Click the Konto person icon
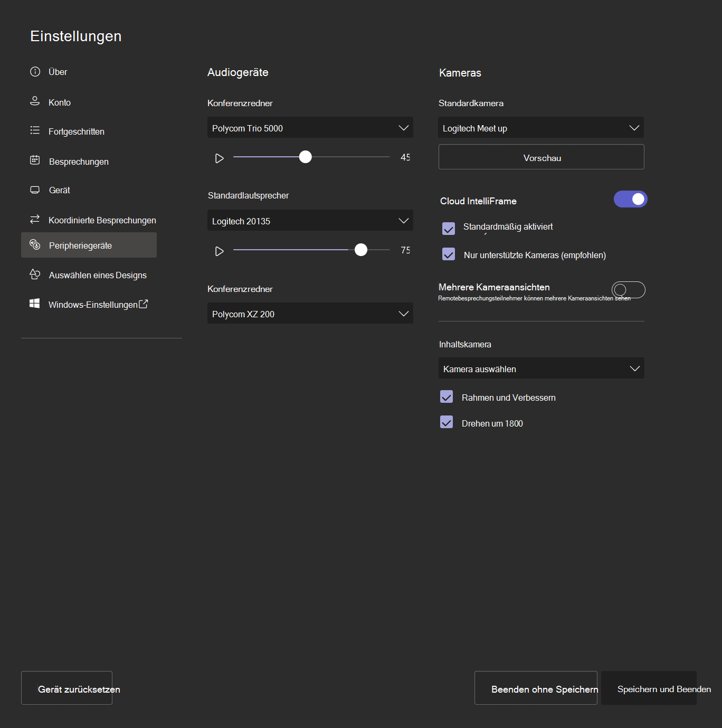 [x=35, y=101]
